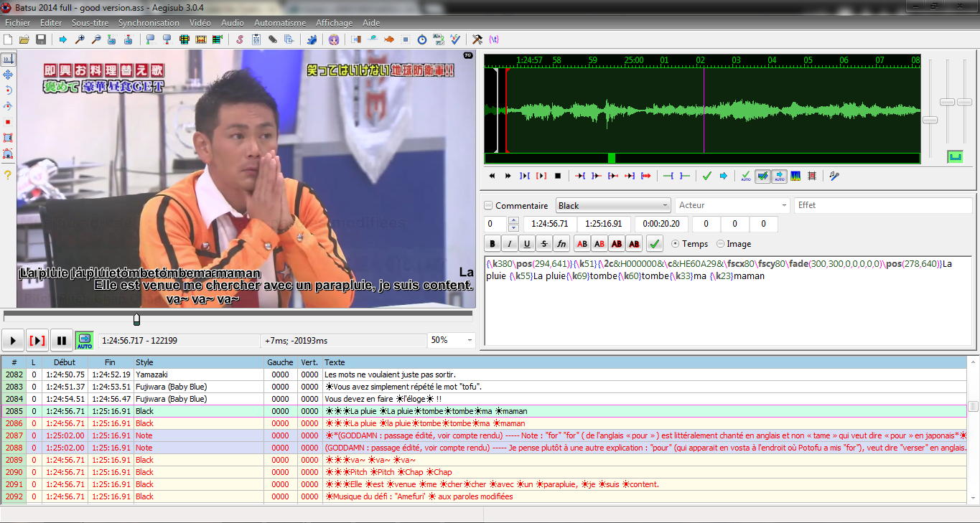Open the 50% video zoom dropdown
The width and height of the screenshot is (980, 523).
[451, 340]
